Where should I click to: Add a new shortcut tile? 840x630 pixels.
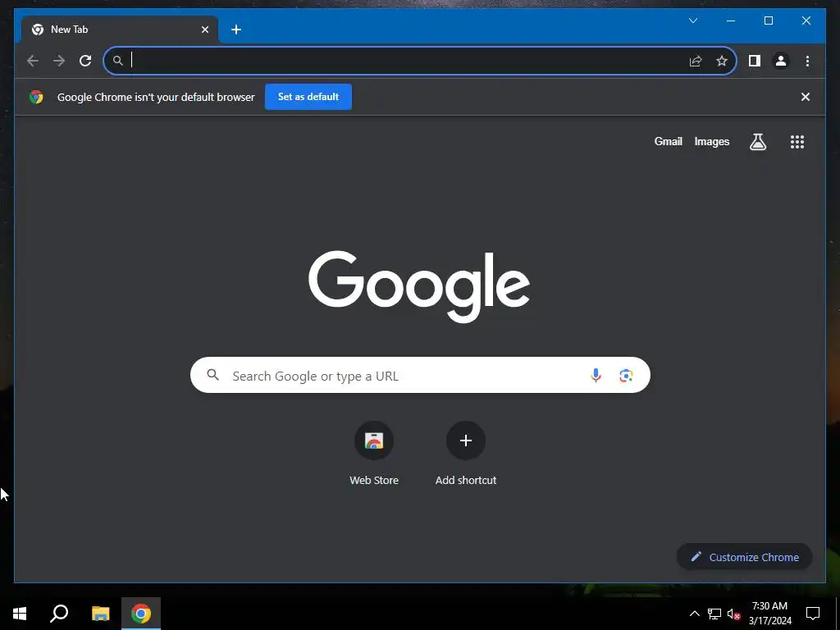(x=466, y=453)
